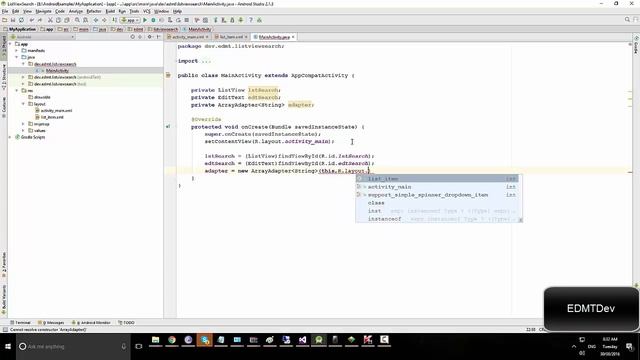The image size is (640, 360).
Task: Open the Help menu
Action: pyautogui.click(x=177, y=11)
